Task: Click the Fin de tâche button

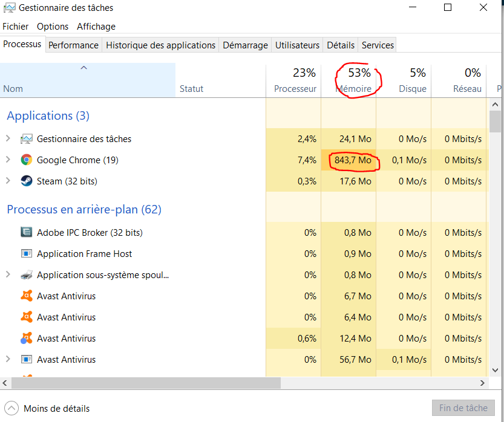Action: (x=463, y=408)
